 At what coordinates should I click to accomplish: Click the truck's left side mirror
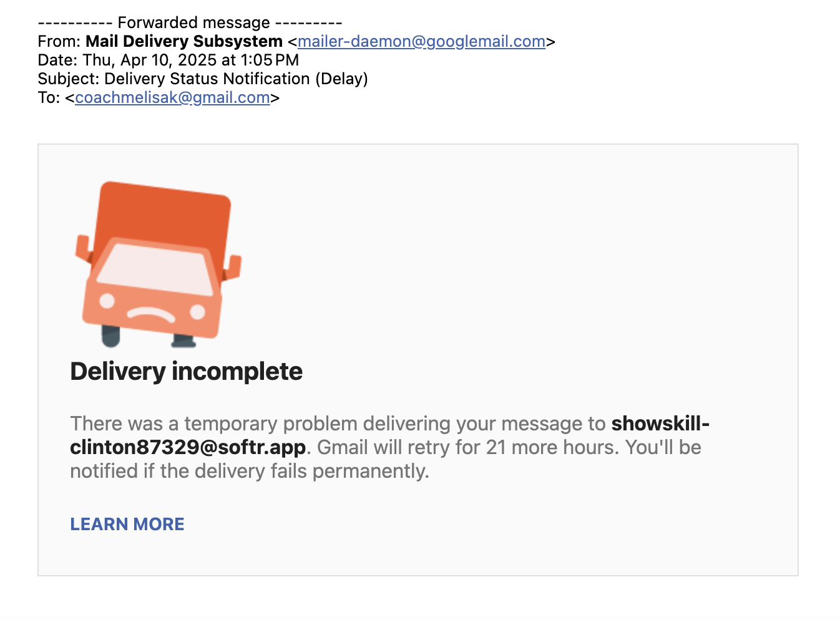click(x=82, y=247)
